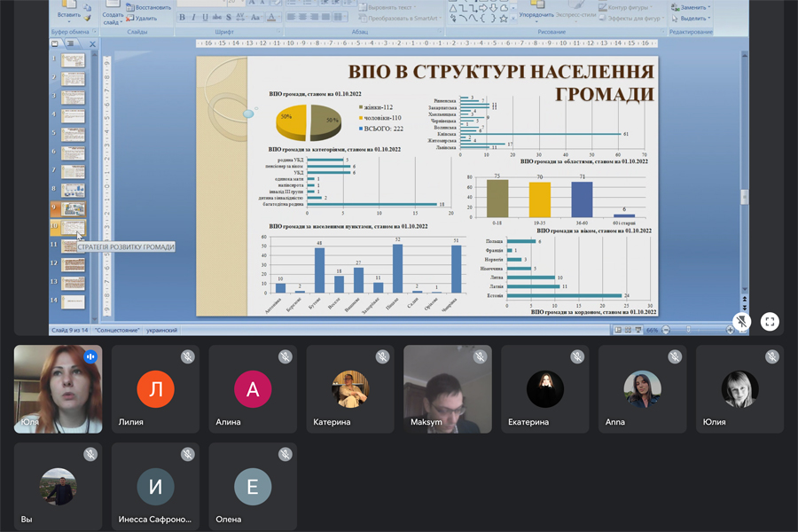Click muted mic indicator on Юлия tile
Screen dimensions: 798x532
click(772, 356)
